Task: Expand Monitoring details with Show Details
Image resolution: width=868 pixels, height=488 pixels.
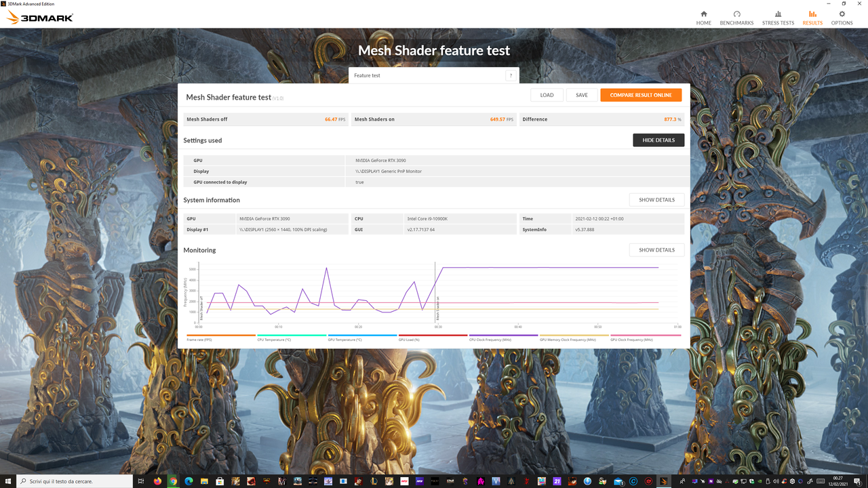Action: tap(656, 249)
